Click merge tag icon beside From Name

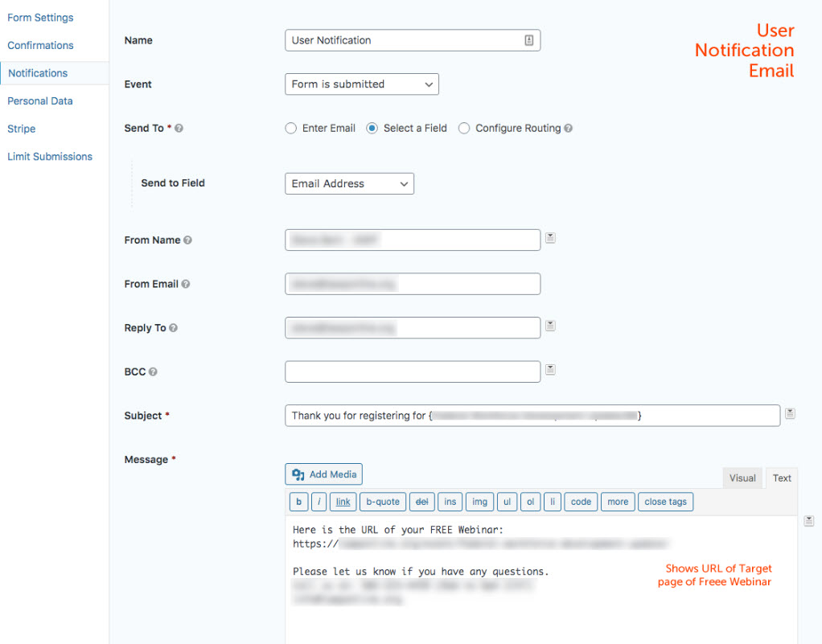(550, 238)
